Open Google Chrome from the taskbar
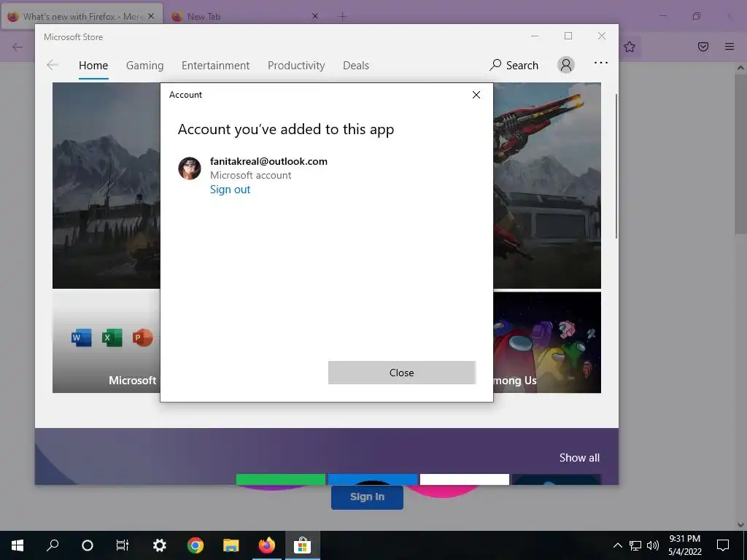The image size is (747, 560). tap(196, 545)
